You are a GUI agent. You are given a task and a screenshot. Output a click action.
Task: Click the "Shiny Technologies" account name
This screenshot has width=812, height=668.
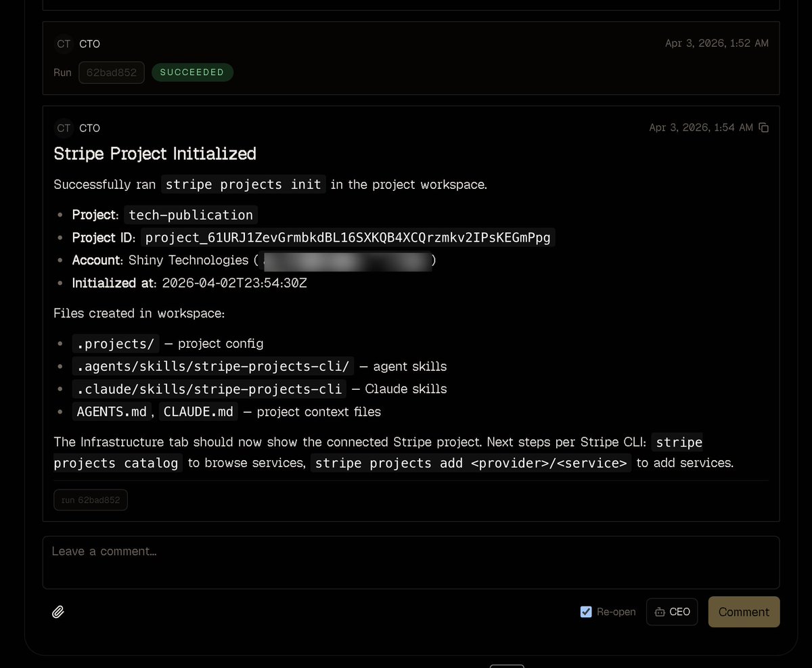(x=189, y=260)
